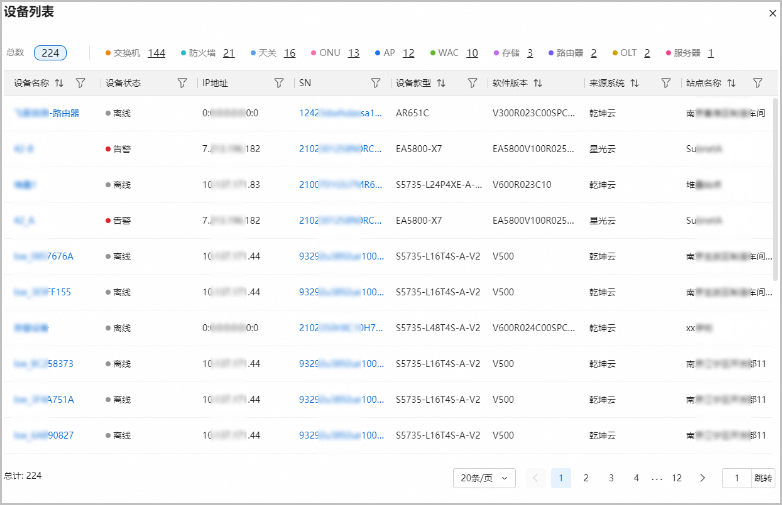Sort by the 软件版本 column

click(538, 83)
